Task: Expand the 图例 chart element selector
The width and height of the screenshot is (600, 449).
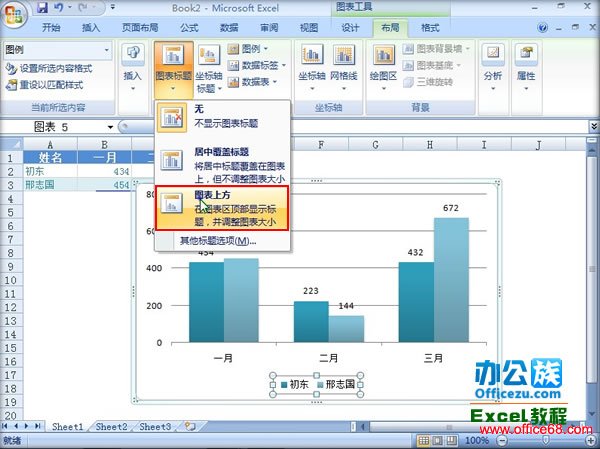Action: tap(107, 50)
